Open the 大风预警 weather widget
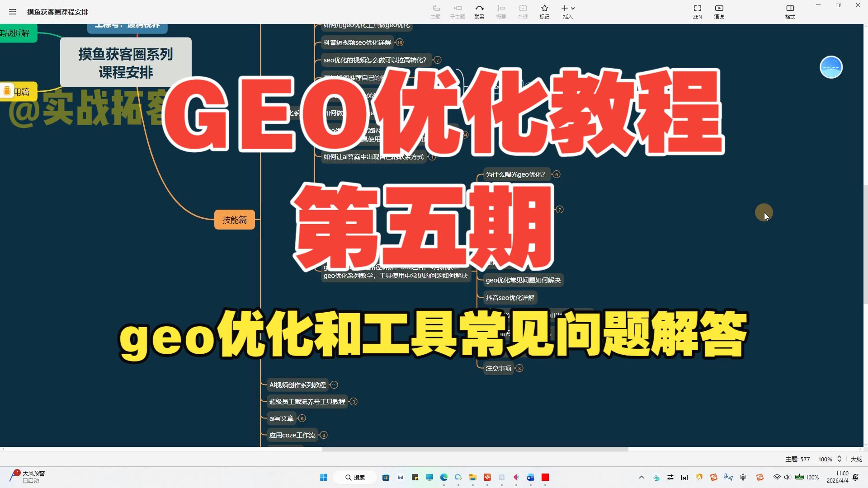This screenshot has height=488, width=868. 27,477
